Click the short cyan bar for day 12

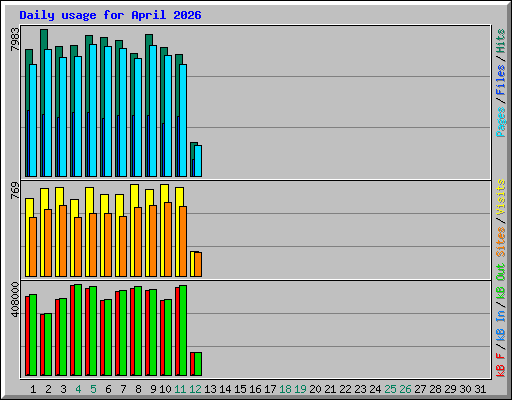(x=198, y=161)
